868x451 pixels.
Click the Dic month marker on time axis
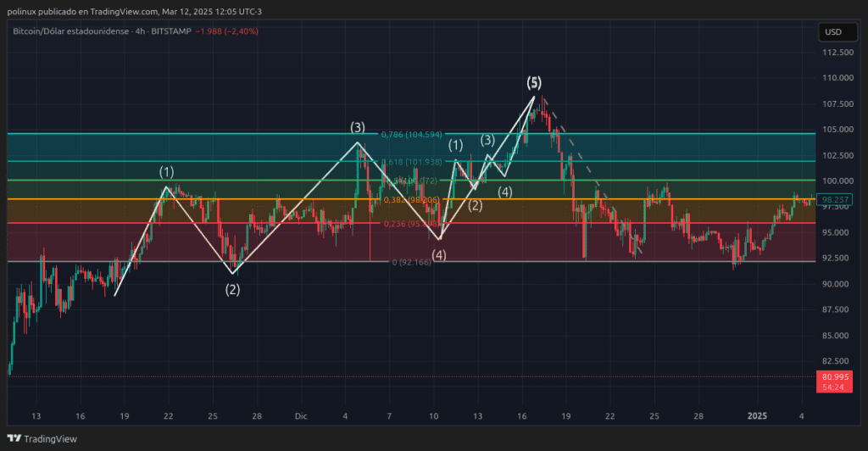pos(300,416)
